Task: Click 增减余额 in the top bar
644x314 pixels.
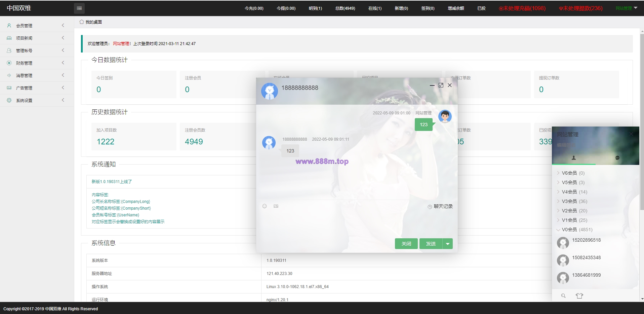Action: (456, 8)
